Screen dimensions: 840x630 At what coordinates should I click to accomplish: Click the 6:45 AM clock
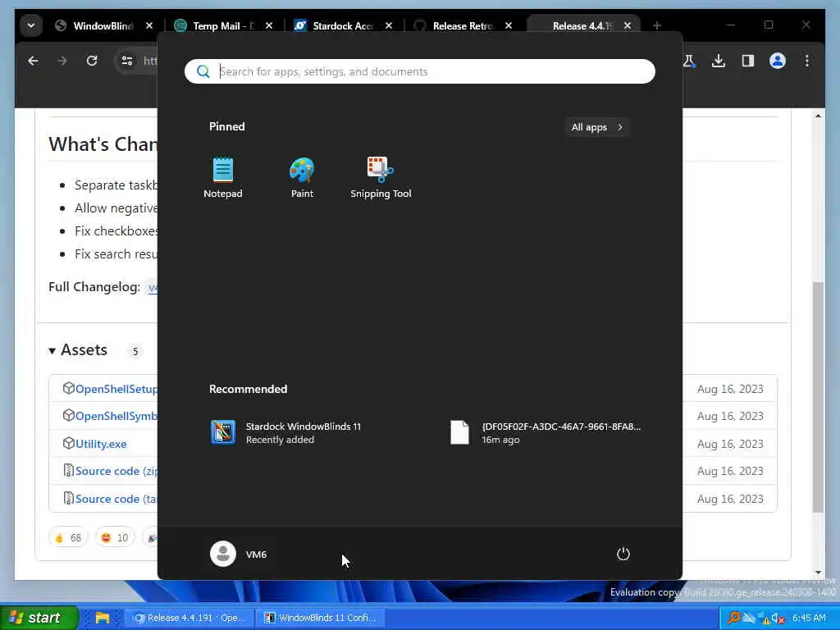coord(809,618)
